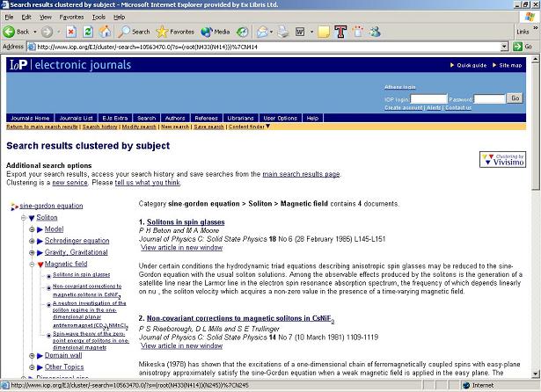Viewport: 541px width, 392px height.
Task: Open the Librarians navigation tab
Action: coord(240,118)
